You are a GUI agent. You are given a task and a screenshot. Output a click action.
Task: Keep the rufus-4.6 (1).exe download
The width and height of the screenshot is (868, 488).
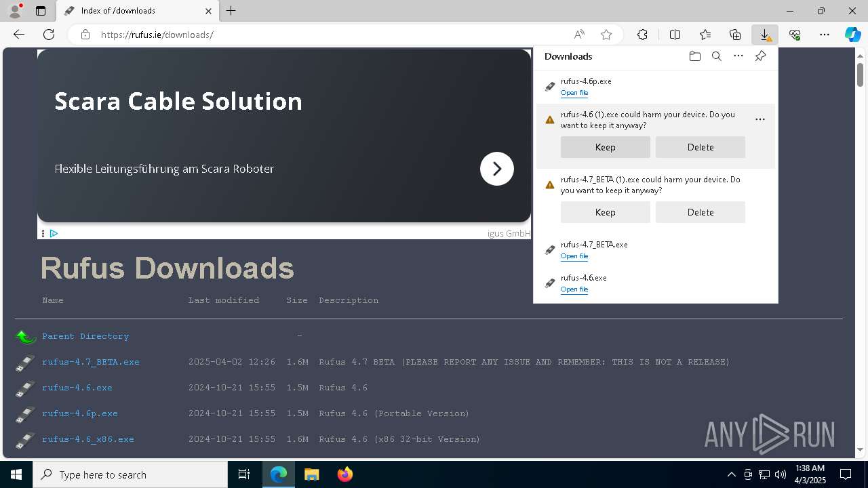[x=606, y=147]
